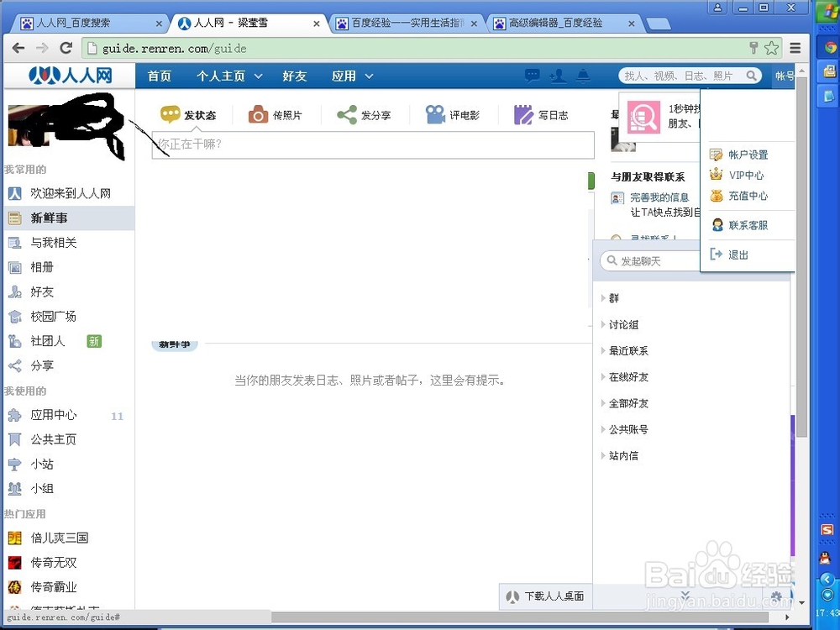Open 应用 dropdown in nav bar
The width and height of the screenshot is (840, 630).
[x=352, y=76]
